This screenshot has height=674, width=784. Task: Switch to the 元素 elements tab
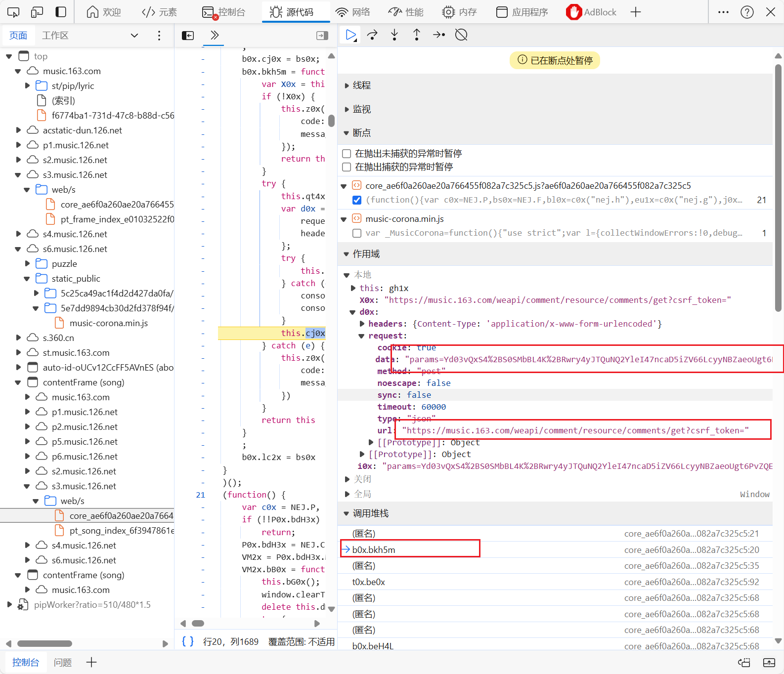coord(159,12)
